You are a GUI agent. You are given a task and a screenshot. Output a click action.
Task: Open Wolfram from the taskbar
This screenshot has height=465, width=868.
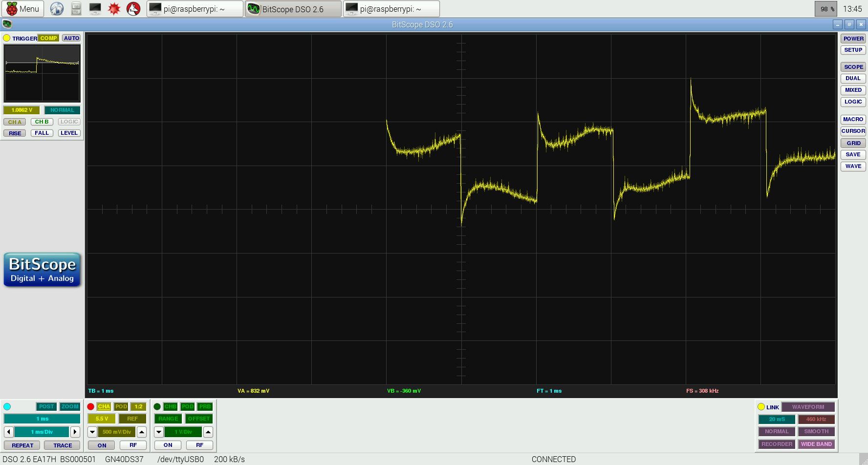pyautogui.click(x=133, y=8)
